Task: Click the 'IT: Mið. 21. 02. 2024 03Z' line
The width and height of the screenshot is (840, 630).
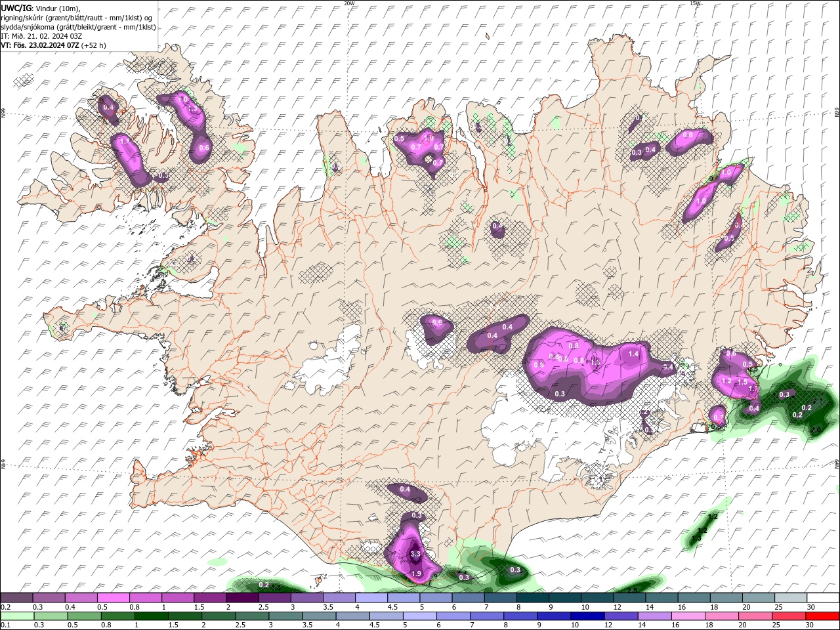Action: coord(41,36)
